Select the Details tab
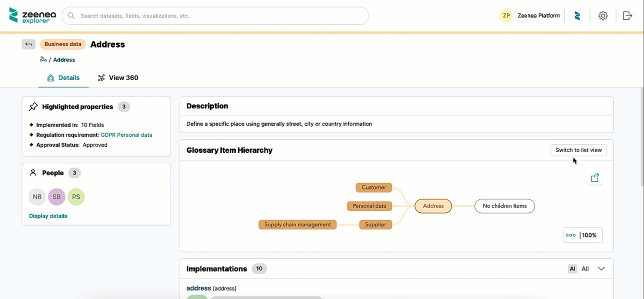644x299 pixels. pos(63,78)
